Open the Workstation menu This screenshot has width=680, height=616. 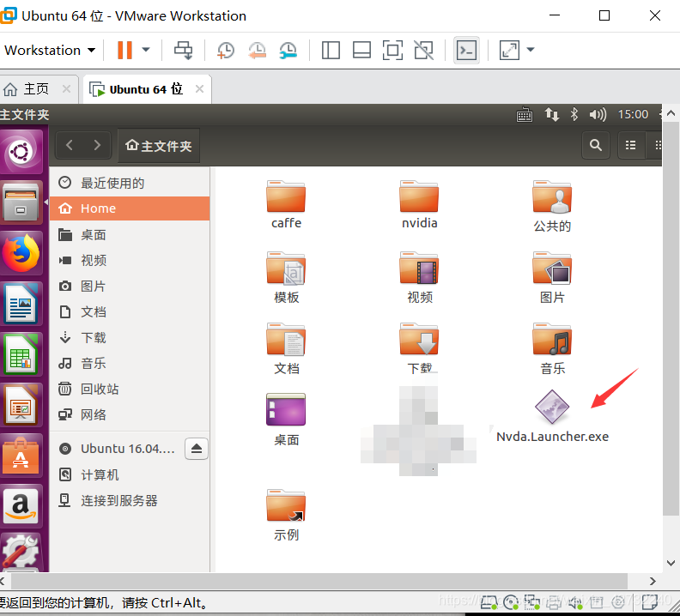[50, 51]
